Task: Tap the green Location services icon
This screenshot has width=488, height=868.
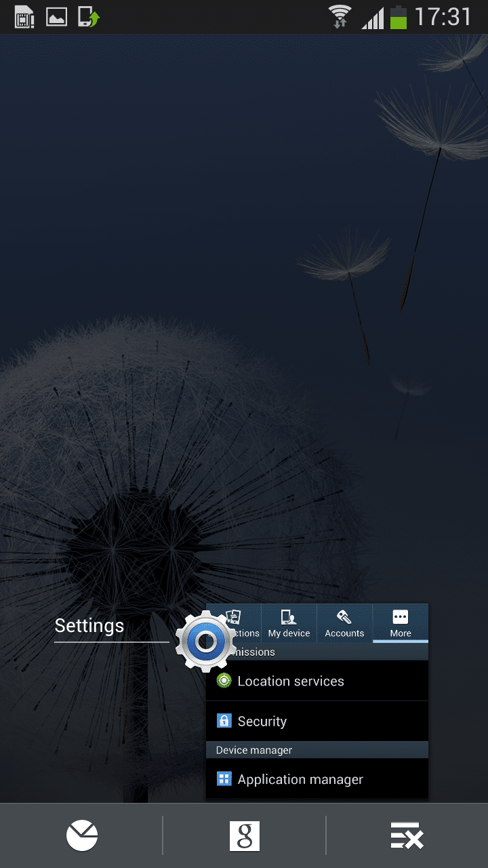Action: click(224, 681)
